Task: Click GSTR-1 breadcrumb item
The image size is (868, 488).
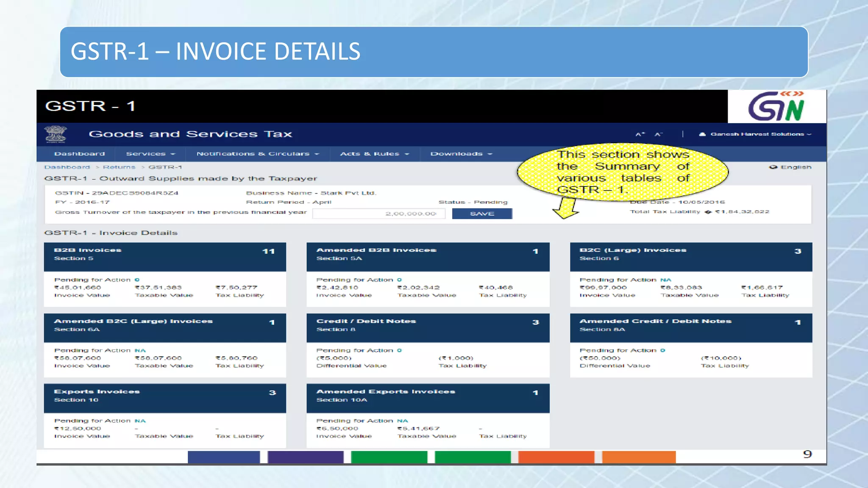Action: (165, 167)
